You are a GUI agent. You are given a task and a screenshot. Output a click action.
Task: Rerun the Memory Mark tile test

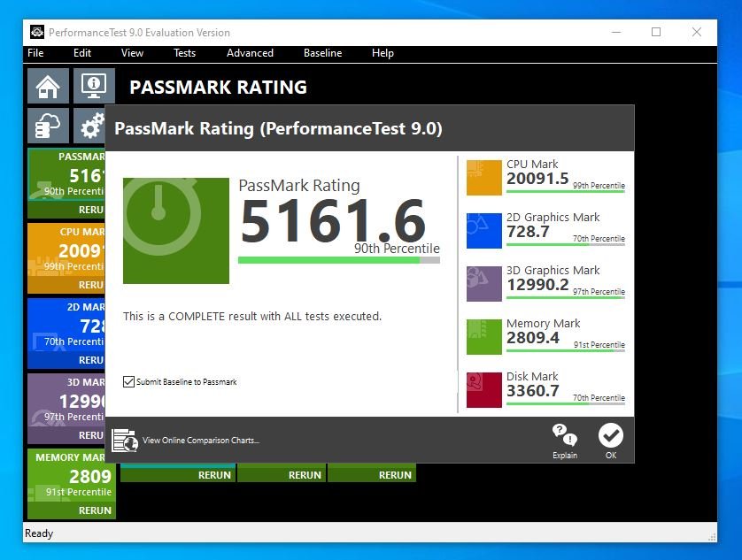[x=72, y=510]
